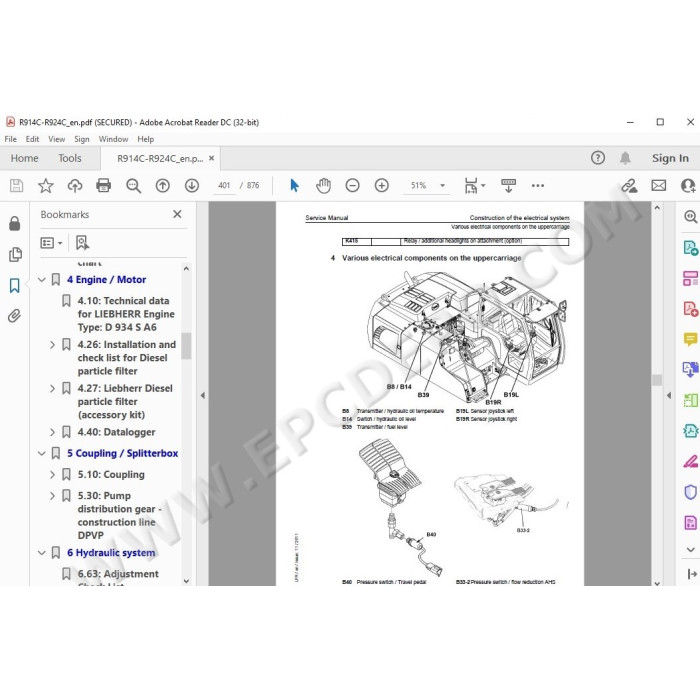Toggle the bookmarks panel icon
700x700 pixels.
(x=15, y=285)
